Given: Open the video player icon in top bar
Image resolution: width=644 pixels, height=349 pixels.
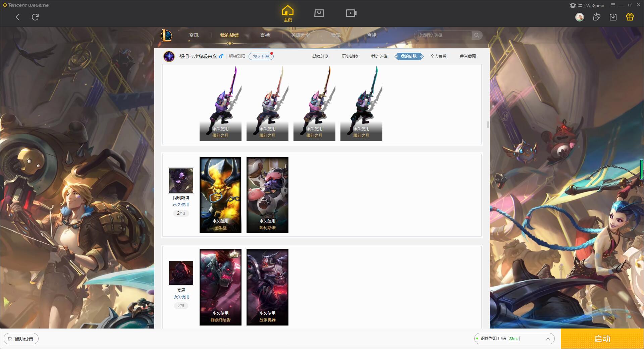Looking at the screenshot, I should pyautogui.click(x=351, y=13).
